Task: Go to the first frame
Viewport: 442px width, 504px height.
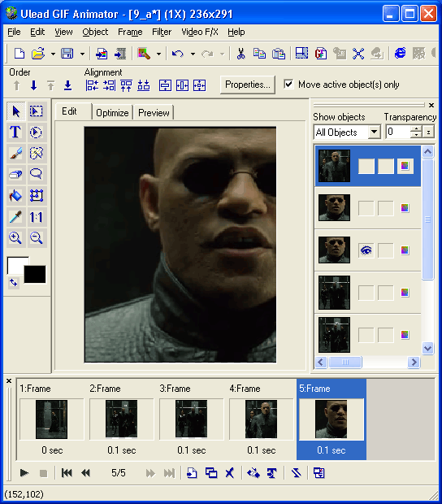Action: click(67, 473)
